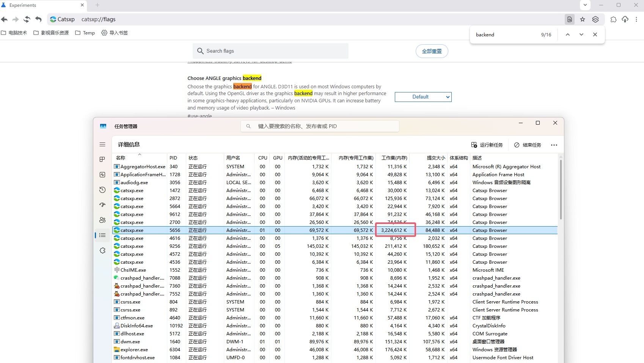
Task: Open the tab search dropdown chevron
Action: click(585, 5)
